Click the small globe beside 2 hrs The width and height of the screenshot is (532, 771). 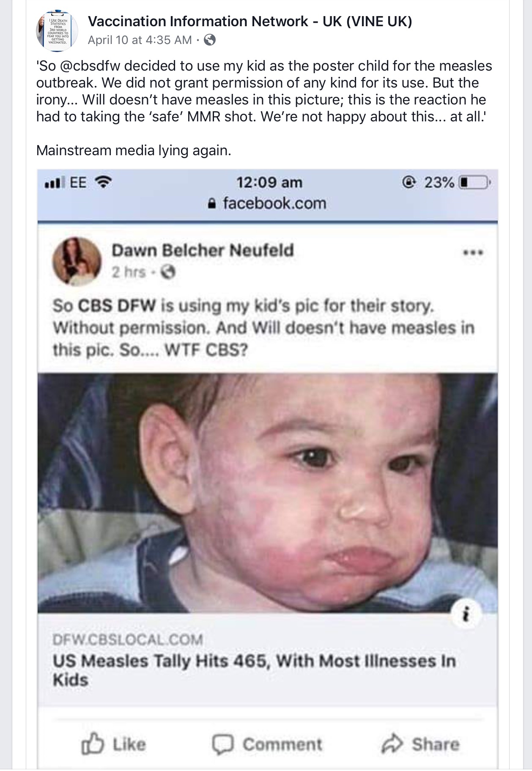point(169,272)
